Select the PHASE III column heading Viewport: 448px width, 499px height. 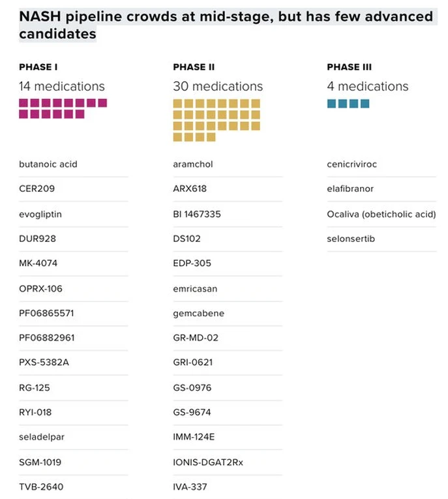coord(349,67)
